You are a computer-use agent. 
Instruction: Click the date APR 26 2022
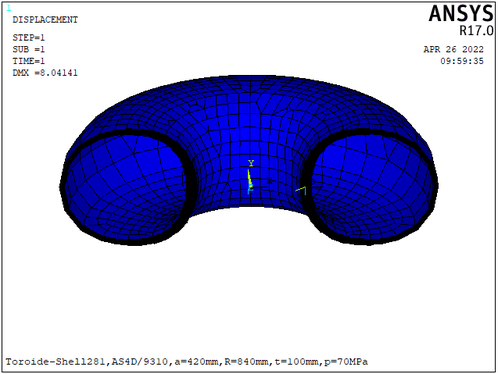click(453, 49)
